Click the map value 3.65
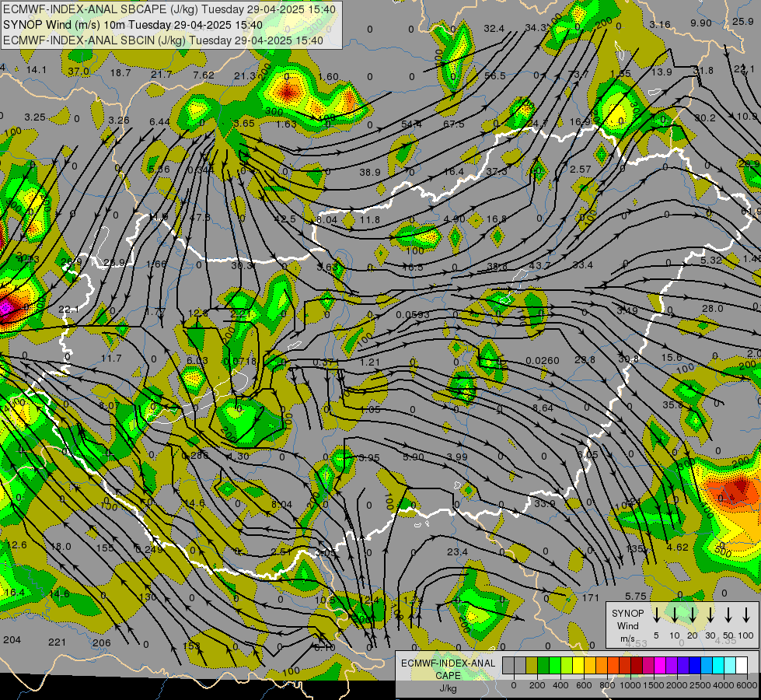Image resolution: width=761 pixels, height=700 pixels. (x=243, y=124)
